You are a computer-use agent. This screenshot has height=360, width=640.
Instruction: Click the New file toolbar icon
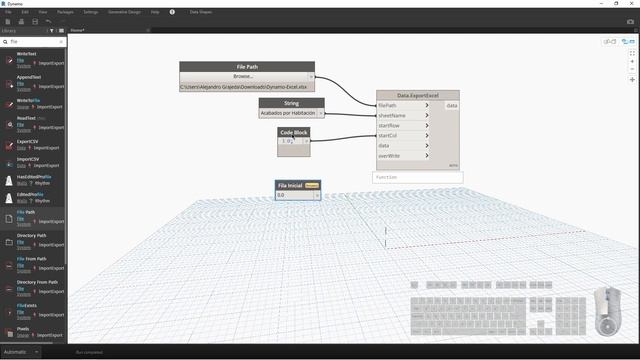pyautogui.click(x=8, y=21)
